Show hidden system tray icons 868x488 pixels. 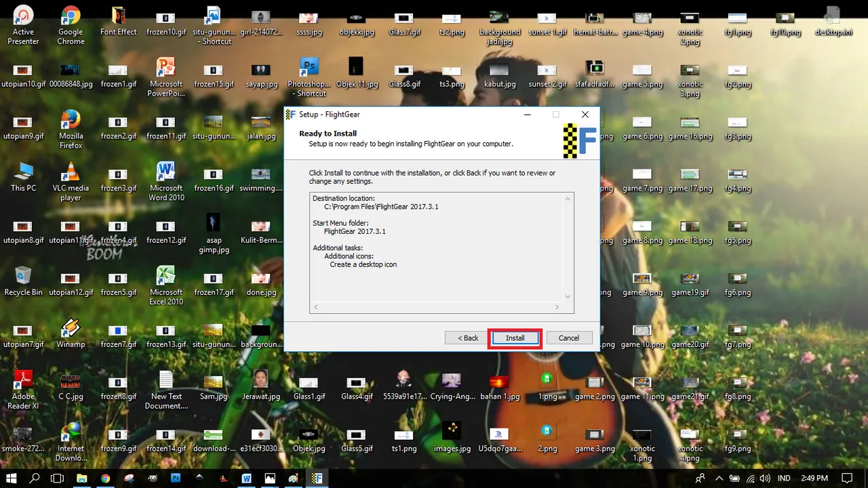[x=718, y=478]
